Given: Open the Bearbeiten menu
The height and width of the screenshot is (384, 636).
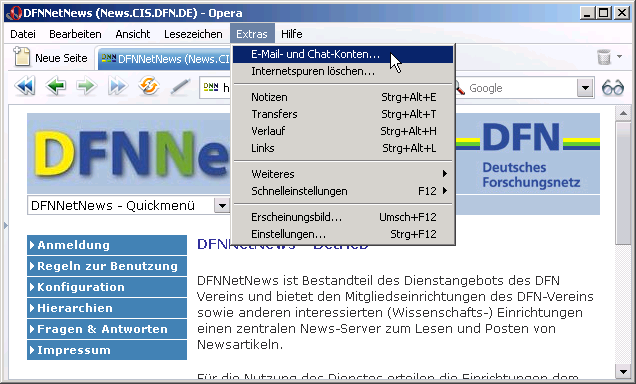Looking at the screenshot, I should (x=75, y=34).
